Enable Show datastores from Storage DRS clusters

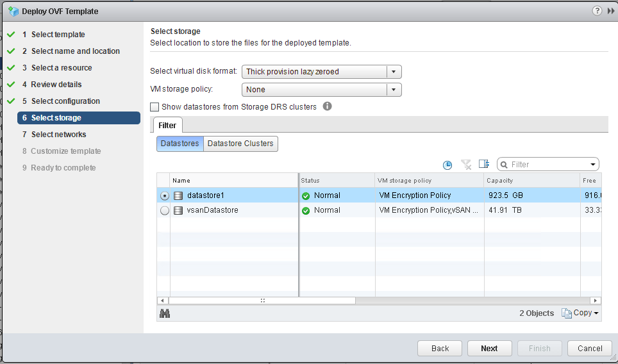(154, 107)
